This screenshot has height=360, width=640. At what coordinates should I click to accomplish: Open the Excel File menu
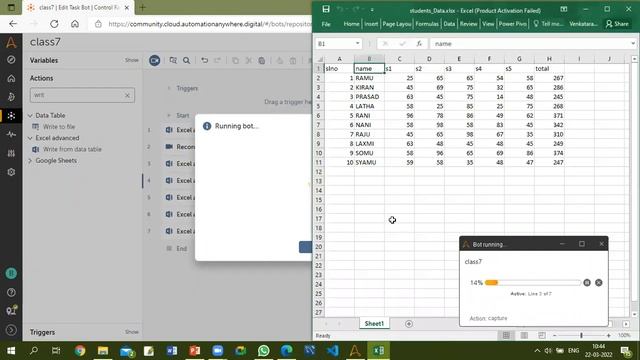tap(326, 24)
